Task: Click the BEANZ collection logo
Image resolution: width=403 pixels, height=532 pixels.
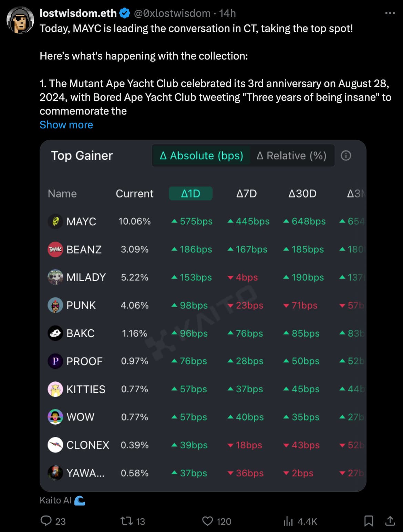Action: [x=55, y=249]
